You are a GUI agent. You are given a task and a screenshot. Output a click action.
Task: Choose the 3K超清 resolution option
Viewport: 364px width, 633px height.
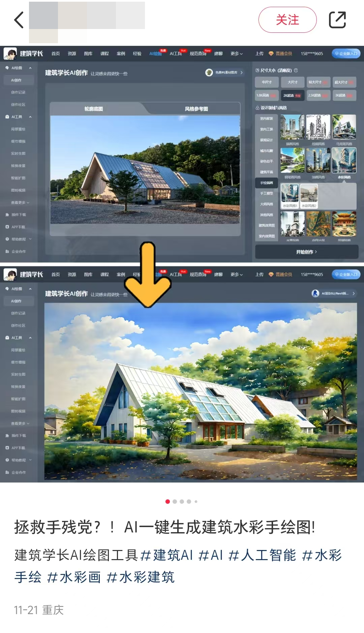[x=344, y=95]
